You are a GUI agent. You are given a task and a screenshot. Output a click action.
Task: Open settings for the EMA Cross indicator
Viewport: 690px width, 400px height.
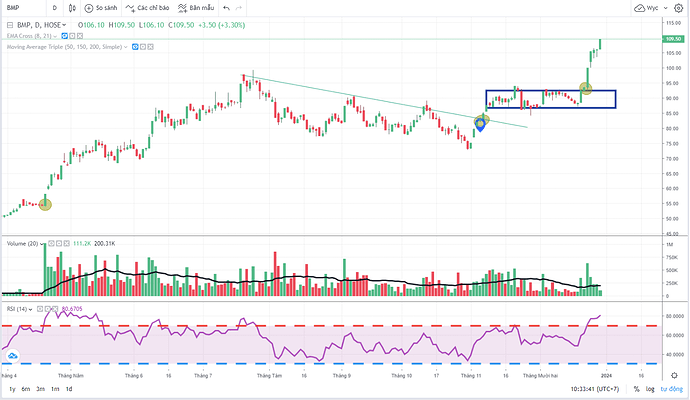pos(72,36)
